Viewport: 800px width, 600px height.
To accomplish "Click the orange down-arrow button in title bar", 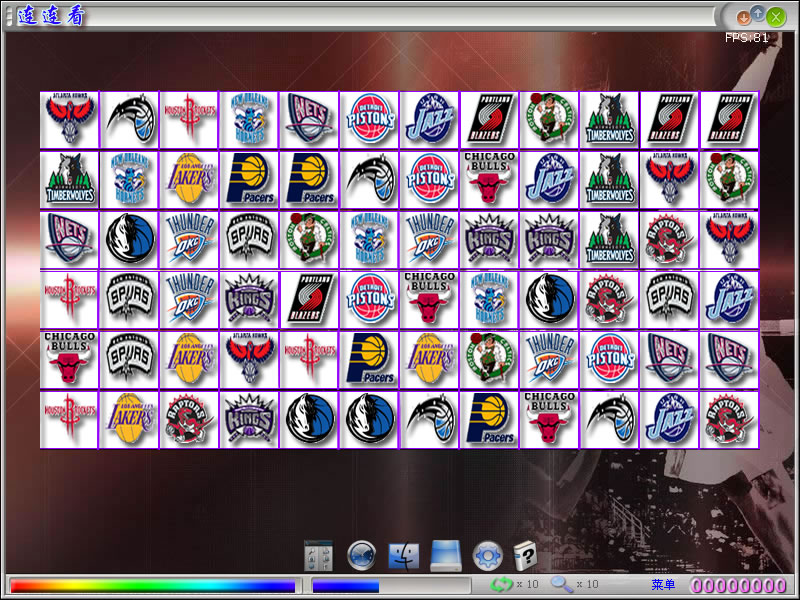I will (743, 18).
